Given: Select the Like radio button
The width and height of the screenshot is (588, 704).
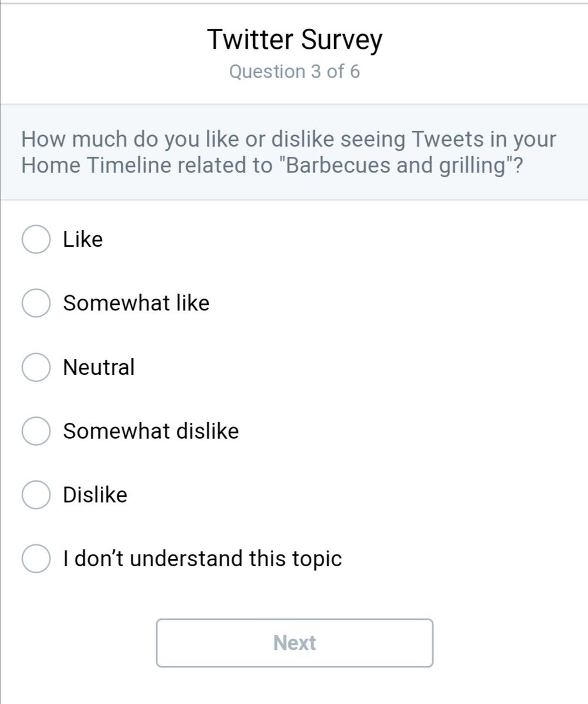Looking at the screenshot, I should (35, 239).
